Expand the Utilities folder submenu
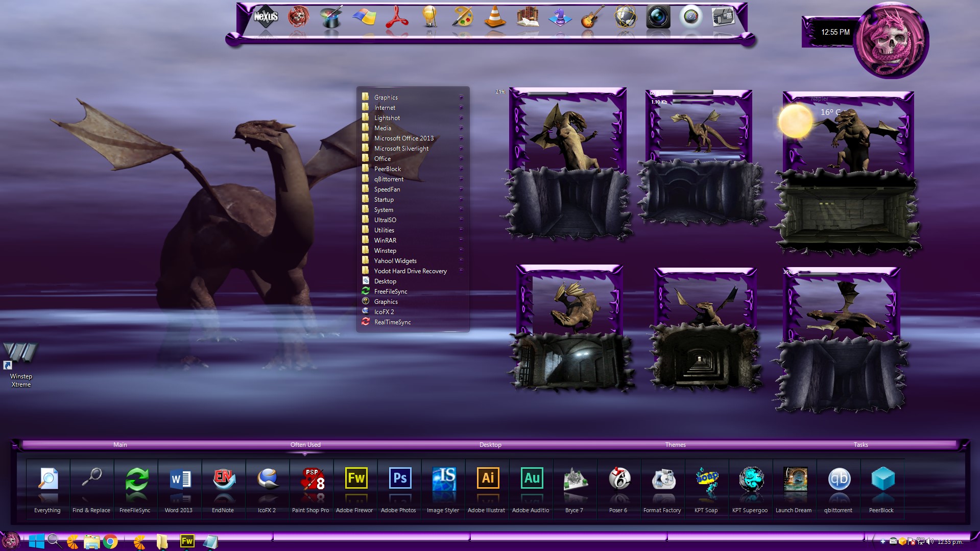The height and width of the screenshot is (551, 980). 384,230
